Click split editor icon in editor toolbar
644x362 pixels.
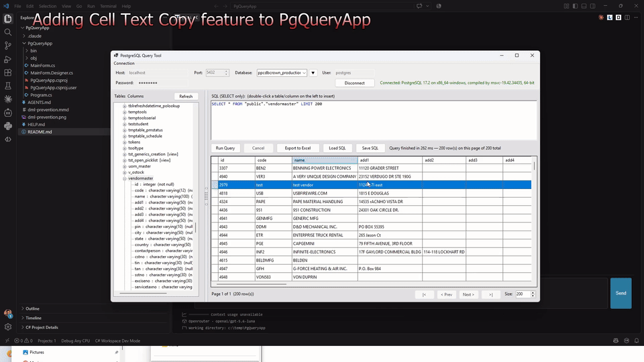[627, 17]
